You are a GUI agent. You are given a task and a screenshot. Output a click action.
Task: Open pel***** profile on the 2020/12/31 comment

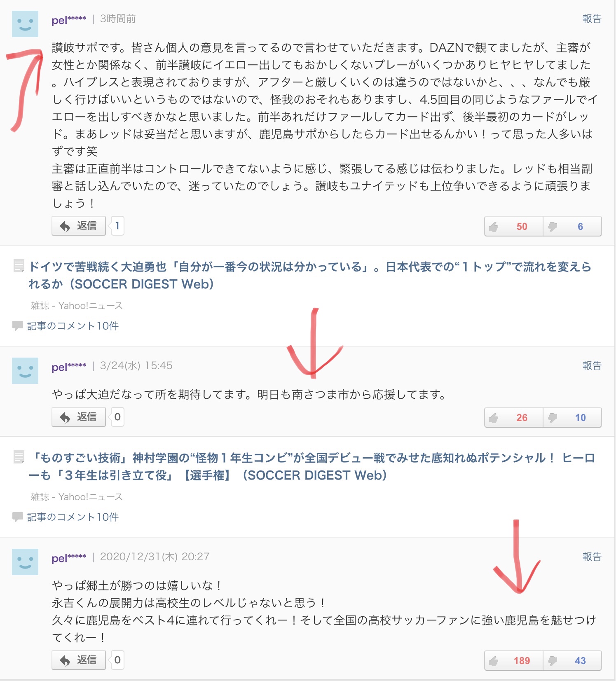(69, 557)
